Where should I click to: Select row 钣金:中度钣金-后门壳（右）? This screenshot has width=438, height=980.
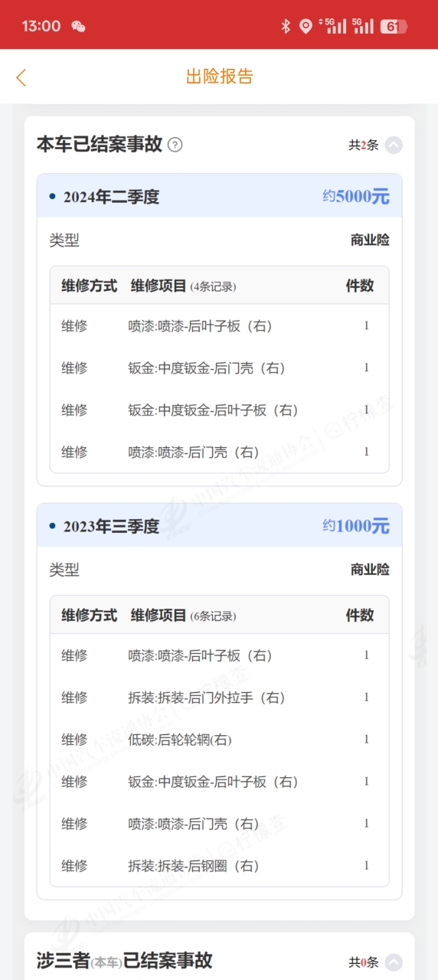(219, 368)
